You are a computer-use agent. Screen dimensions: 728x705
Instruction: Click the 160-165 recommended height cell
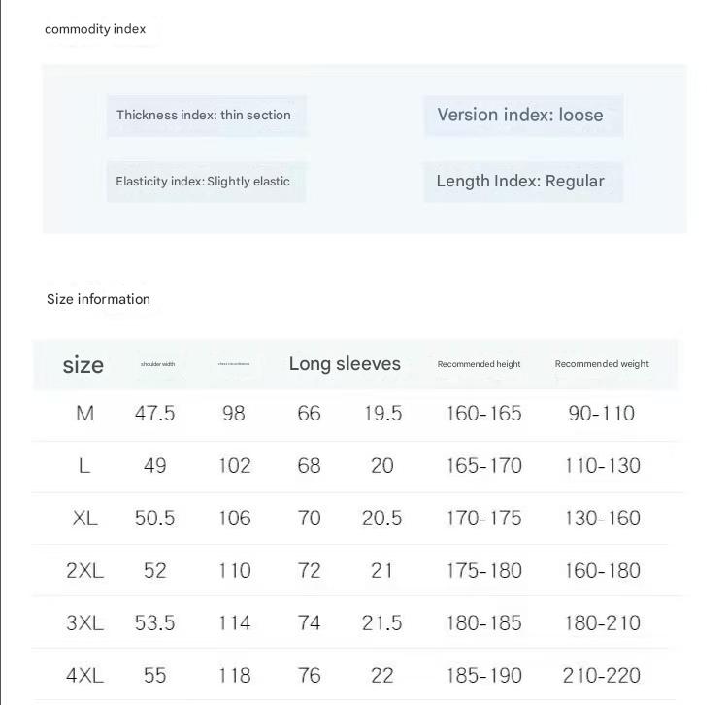click(x=483, y=414)
